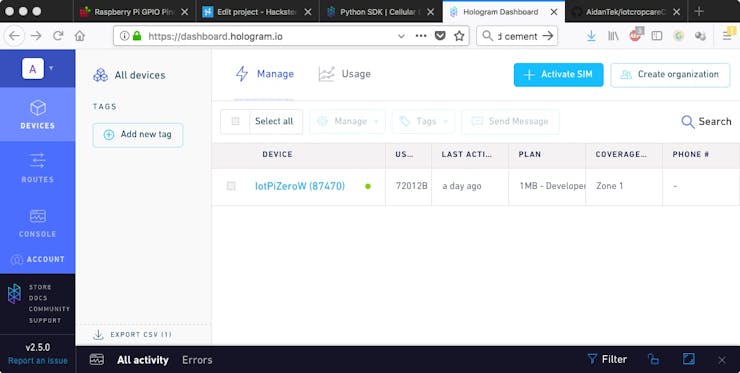Expand the activity panel to full size
Viewport: 740px width, 373px height.
click(689, 359)
